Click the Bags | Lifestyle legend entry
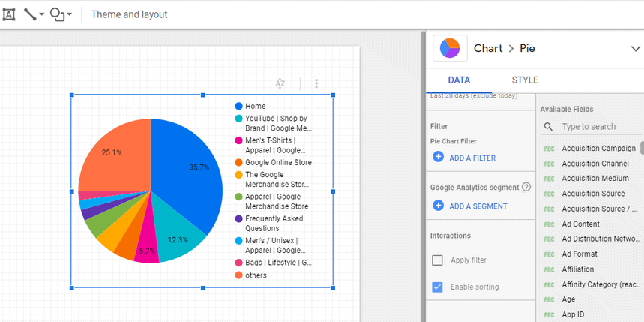Screen dimensions: 644x322 273,263
